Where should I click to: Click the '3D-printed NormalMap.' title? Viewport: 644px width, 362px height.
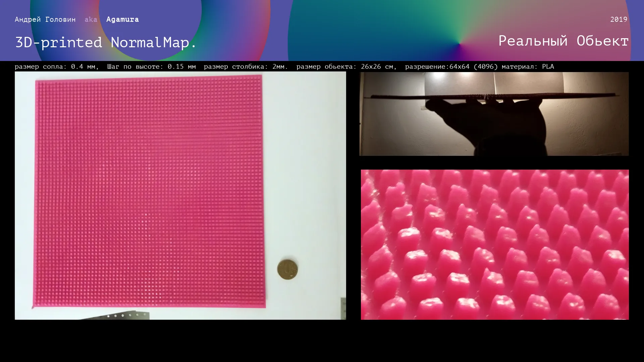coord(106,43)
